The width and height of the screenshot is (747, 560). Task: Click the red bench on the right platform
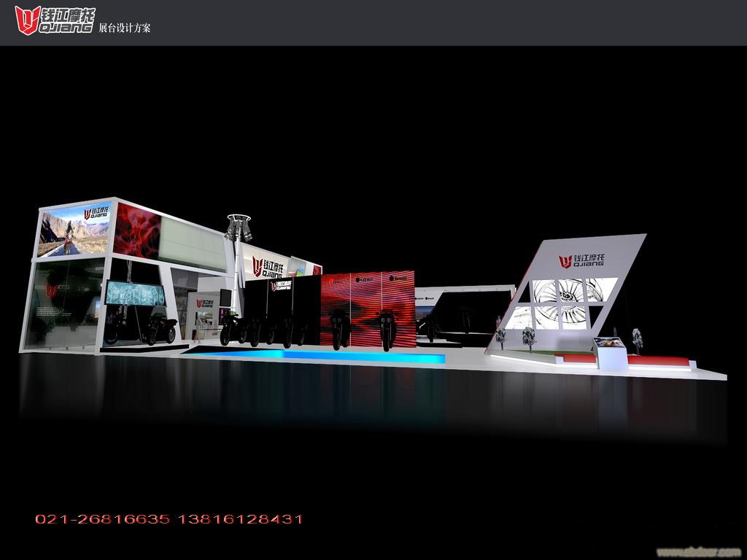tap(657, 361)
